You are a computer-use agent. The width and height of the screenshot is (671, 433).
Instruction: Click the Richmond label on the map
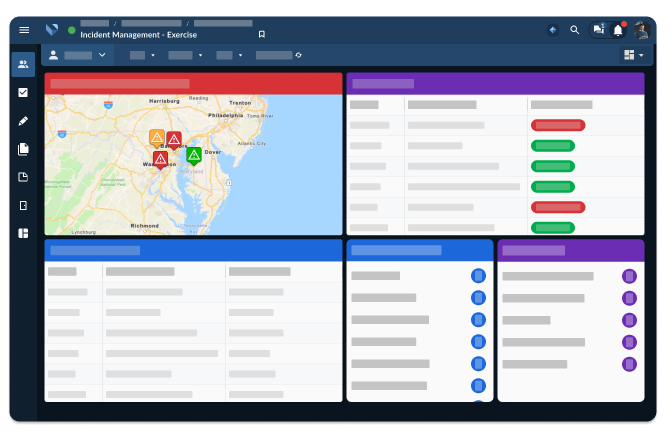coord(145,226)
